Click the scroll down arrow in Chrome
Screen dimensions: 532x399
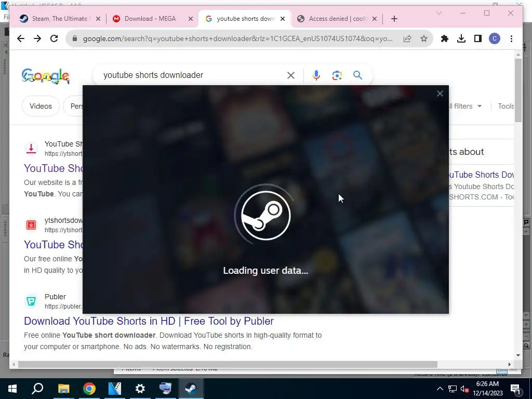518,355
